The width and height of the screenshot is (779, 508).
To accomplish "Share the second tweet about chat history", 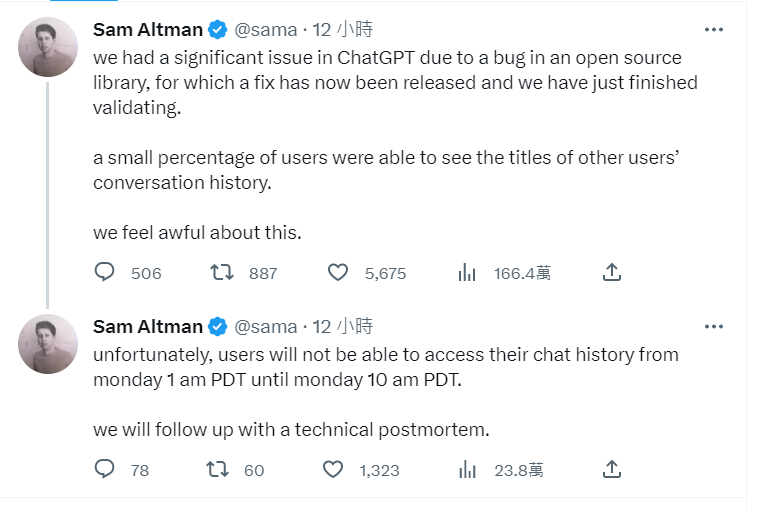I will [613, 469].
